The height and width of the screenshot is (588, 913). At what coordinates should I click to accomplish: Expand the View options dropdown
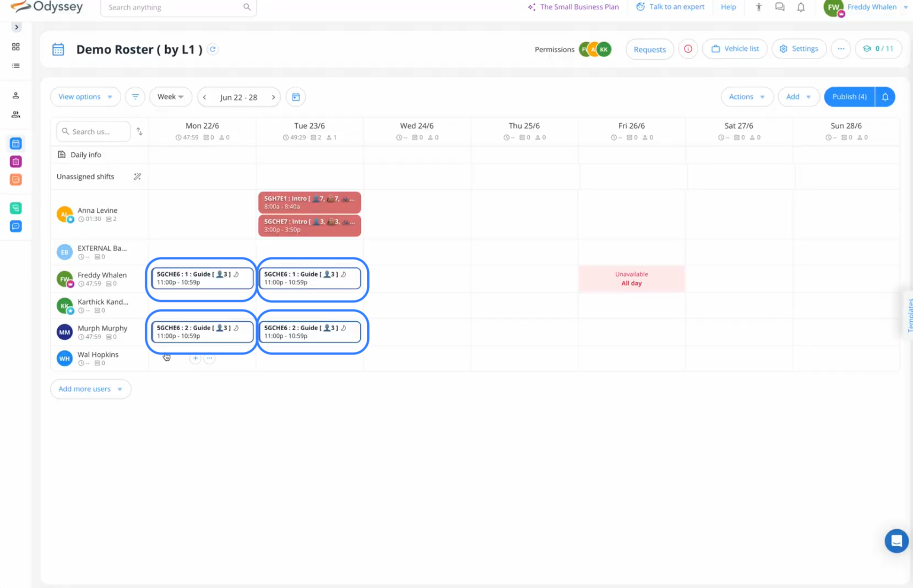click(85, 97)
